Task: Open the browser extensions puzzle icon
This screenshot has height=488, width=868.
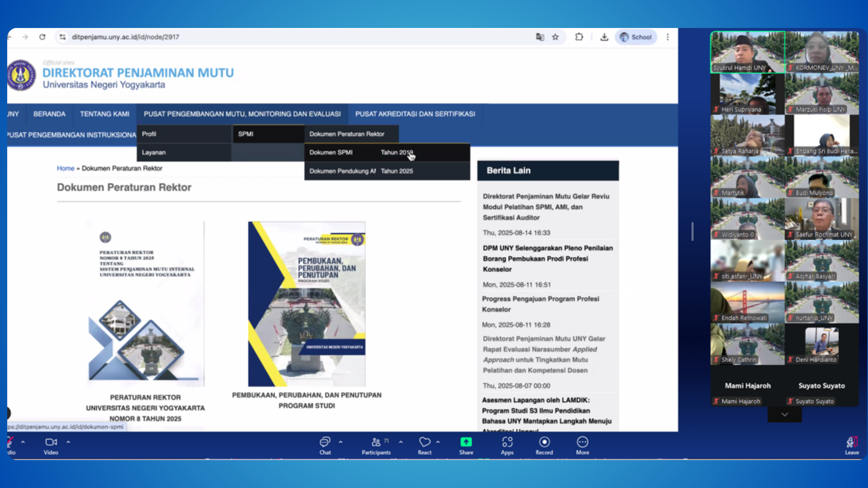Action: (x=579, y=37)
